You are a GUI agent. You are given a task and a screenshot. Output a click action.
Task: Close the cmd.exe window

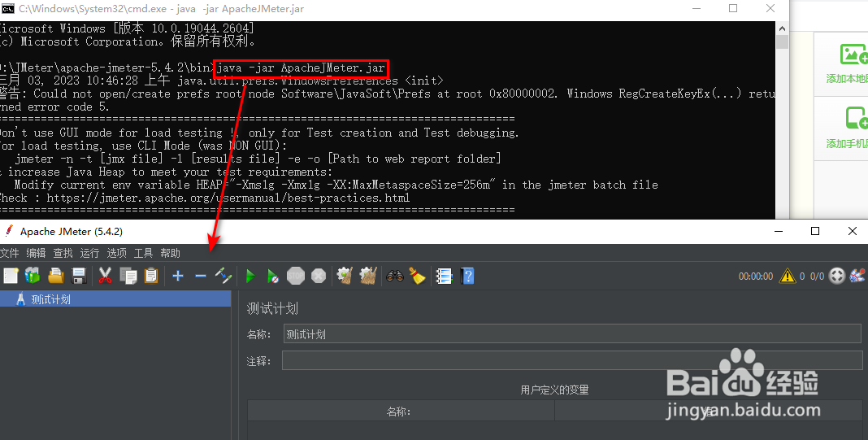point(770,8)
